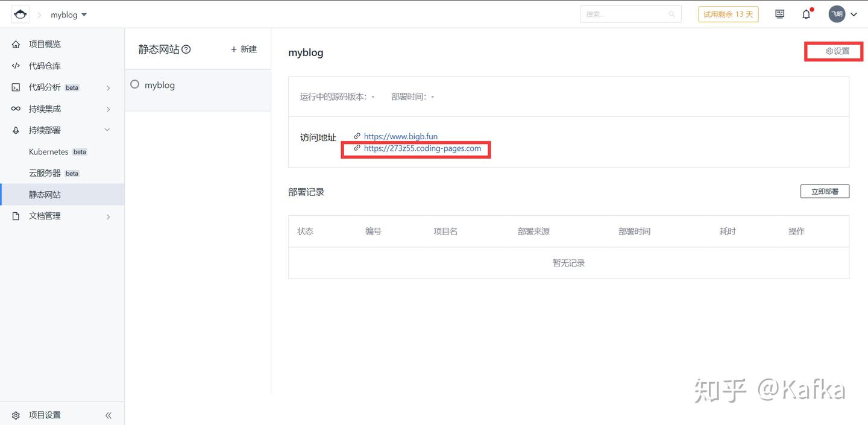Collapse the sidebar using the double chevron
The image size is (868, 425).
108,415
